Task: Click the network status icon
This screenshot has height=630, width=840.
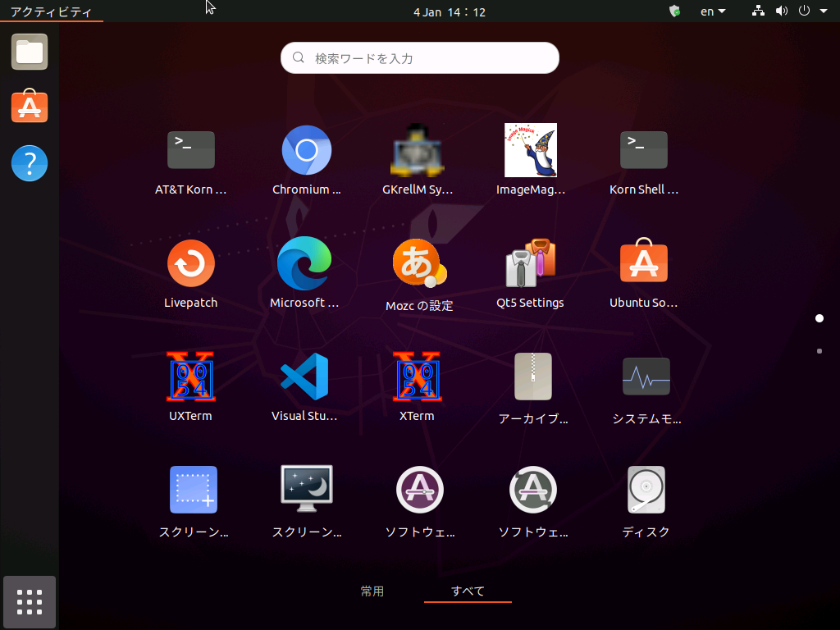Action: pyautogui.click(x=758, y=11)
